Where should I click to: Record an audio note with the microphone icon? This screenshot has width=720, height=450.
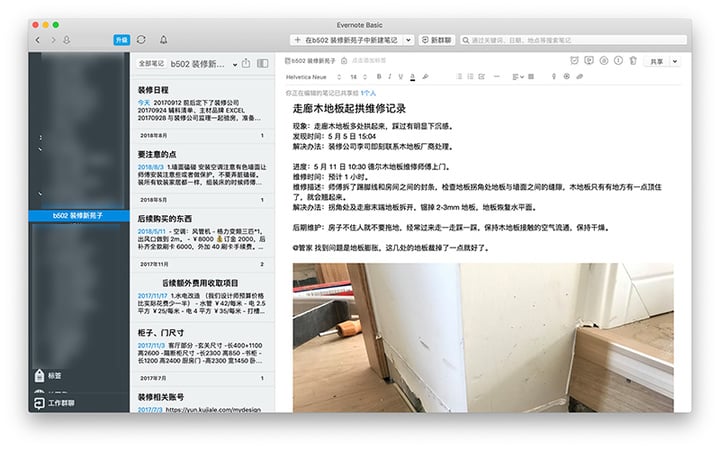tap(554, 77)
